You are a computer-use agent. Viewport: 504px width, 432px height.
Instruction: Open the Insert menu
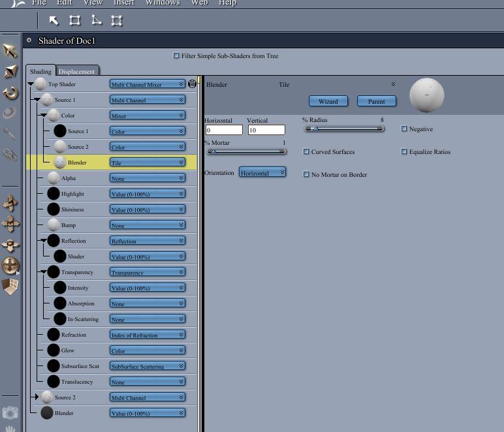point(124,3)
